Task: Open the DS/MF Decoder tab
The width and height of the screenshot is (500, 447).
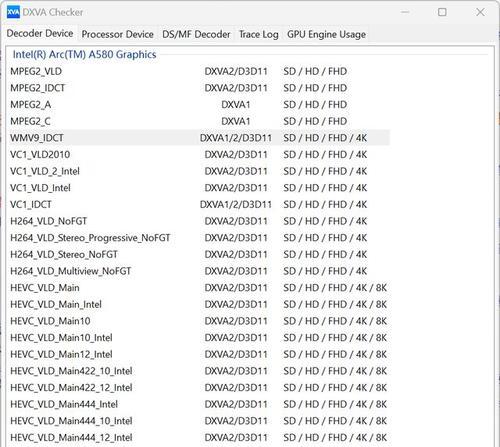Action: [x=196, y=34]
